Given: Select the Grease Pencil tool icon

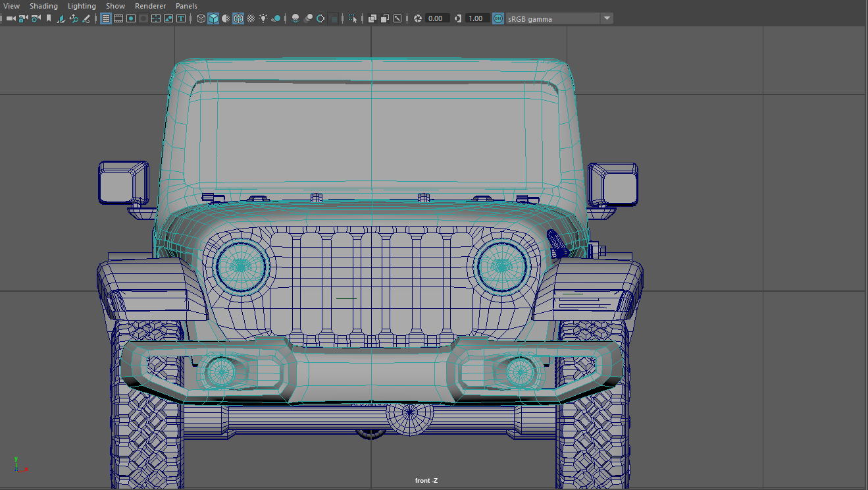Looking at the screenshot, I should pos(86,18).
